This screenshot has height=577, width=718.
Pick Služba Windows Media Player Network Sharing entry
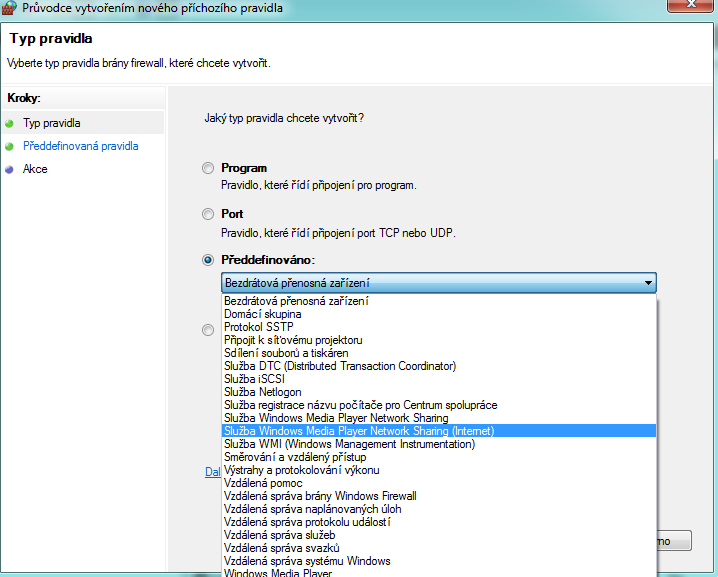(x=439, y=418)
